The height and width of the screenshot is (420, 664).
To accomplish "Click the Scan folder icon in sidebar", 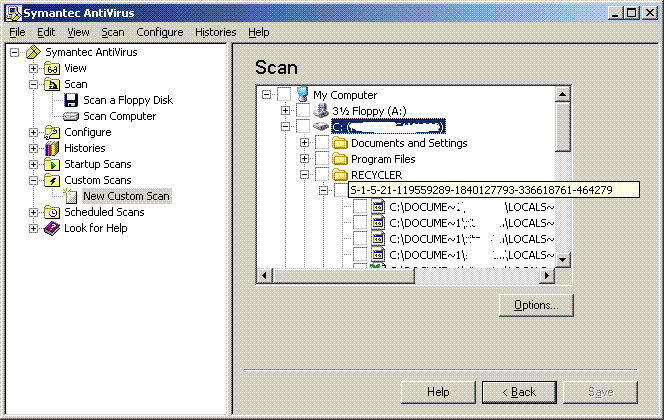I will [52, 84].
